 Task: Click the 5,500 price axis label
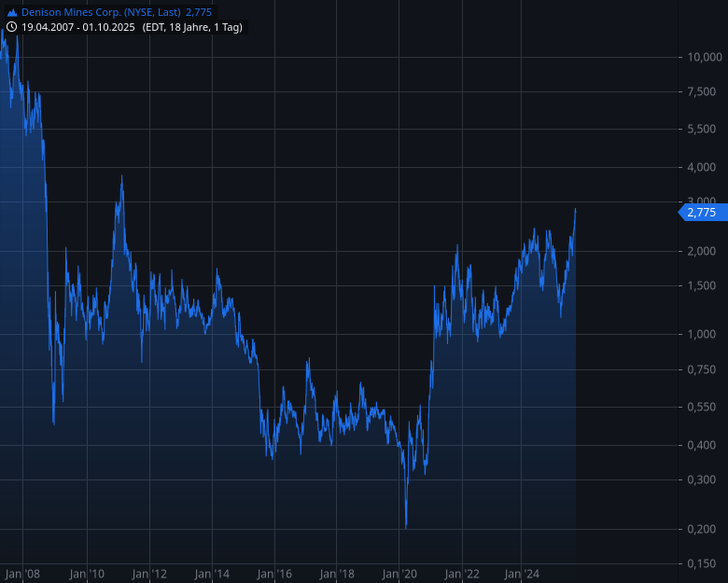[x=701, y=129]
